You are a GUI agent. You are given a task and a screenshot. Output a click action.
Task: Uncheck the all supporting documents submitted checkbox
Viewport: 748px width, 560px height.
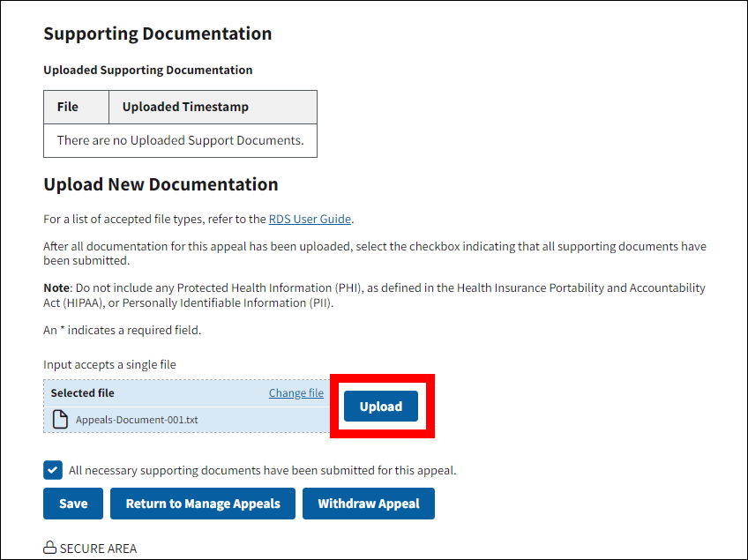pos(53,470)
